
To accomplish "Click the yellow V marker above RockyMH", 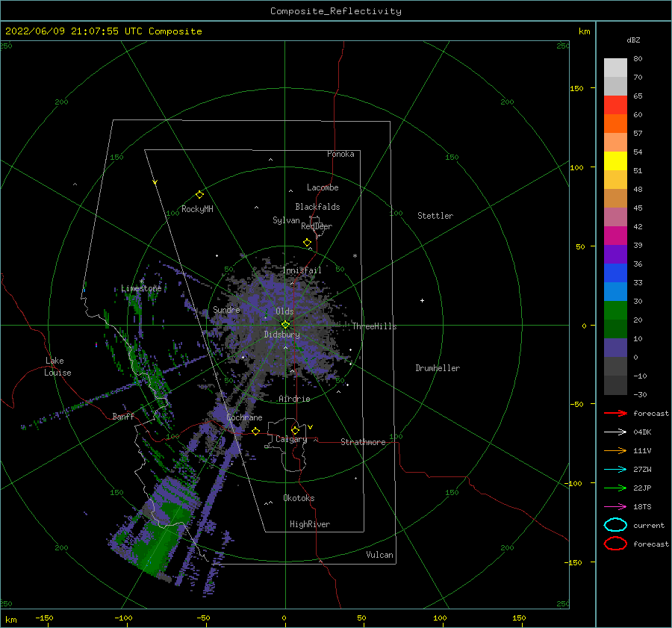I will click(155, 182).
